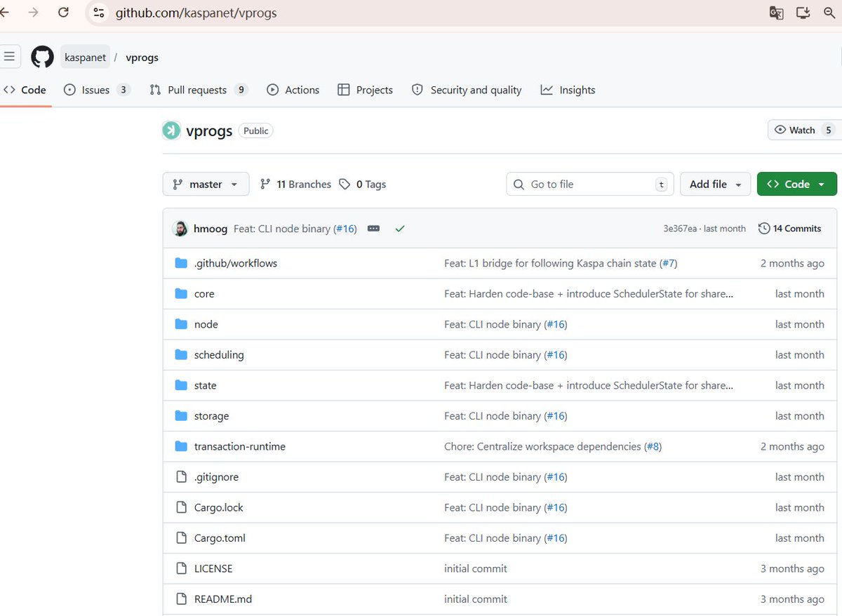Open the green Code dropdown button
This screenshot has width=842, height=616.
point(797,184)
